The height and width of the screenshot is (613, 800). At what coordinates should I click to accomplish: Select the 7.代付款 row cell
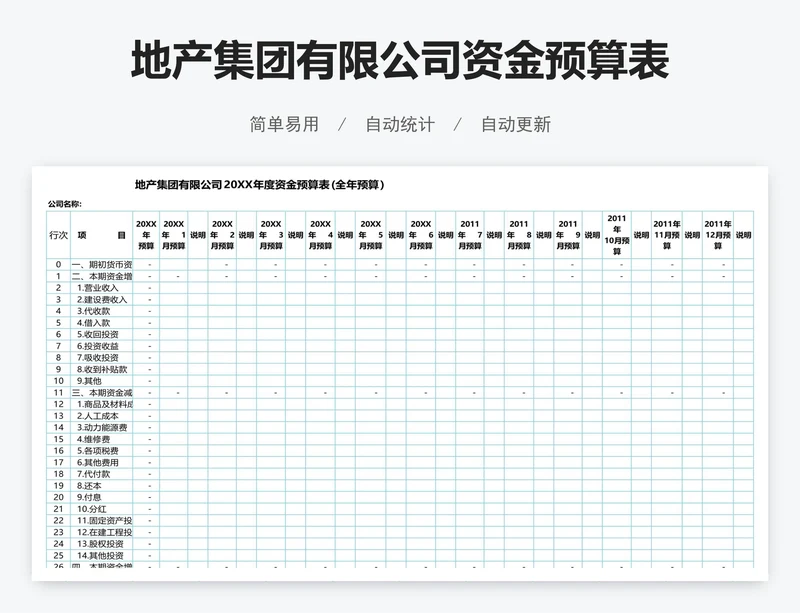102,474
